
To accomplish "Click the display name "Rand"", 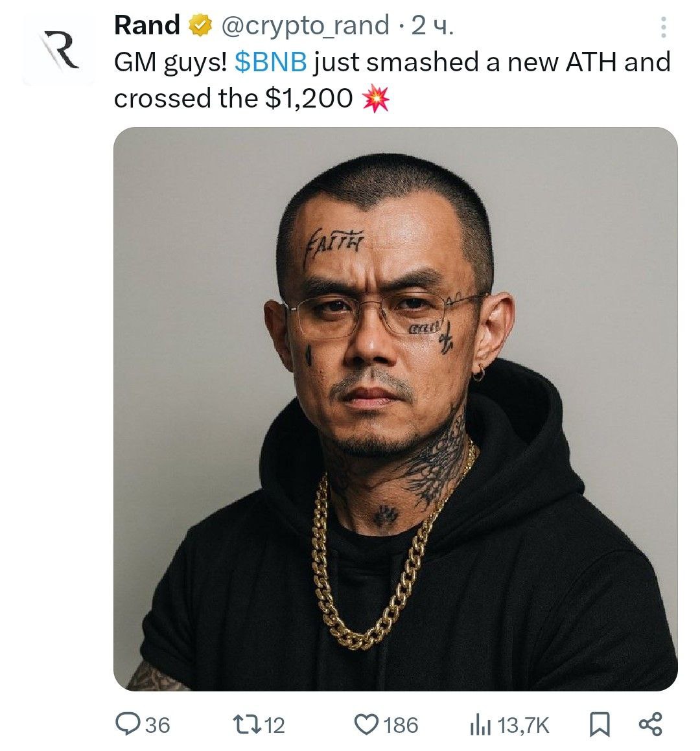I will pyautogui.click(x=147, y=26).
